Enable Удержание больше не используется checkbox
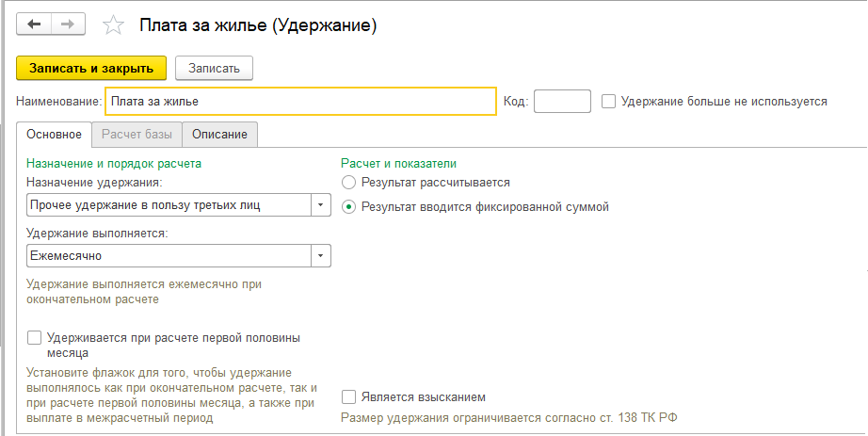Viewport: 868px width, 436px height. tap(608, 102)
